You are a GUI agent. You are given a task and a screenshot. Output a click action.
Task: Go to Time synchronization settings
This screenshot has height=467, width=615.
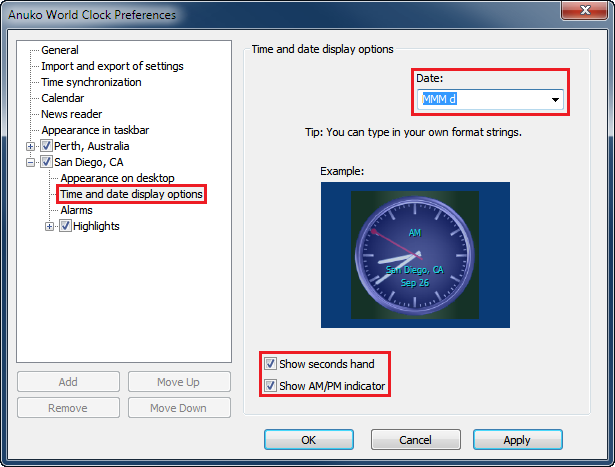coord(91,82)
